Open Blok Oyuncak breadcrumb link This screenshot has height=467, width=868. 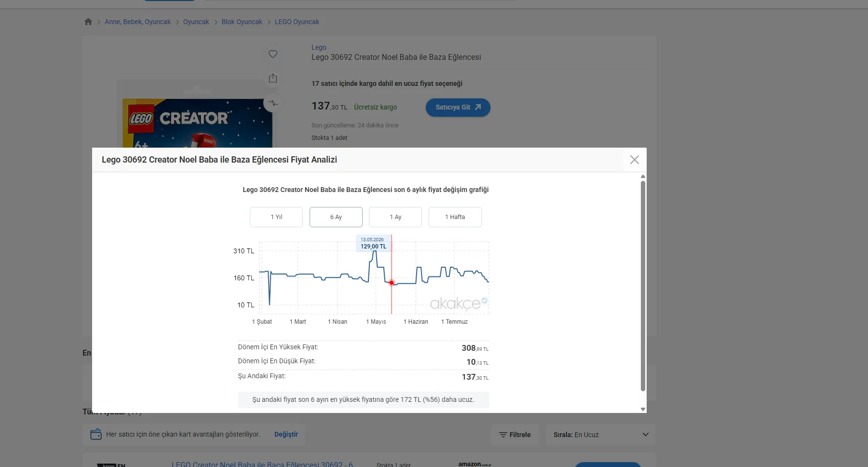[242, 22]
